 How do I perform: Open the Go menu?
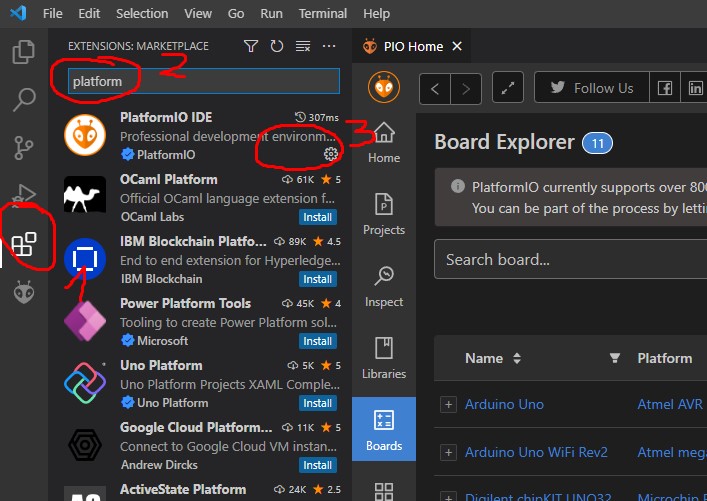[x=236, y=14]
